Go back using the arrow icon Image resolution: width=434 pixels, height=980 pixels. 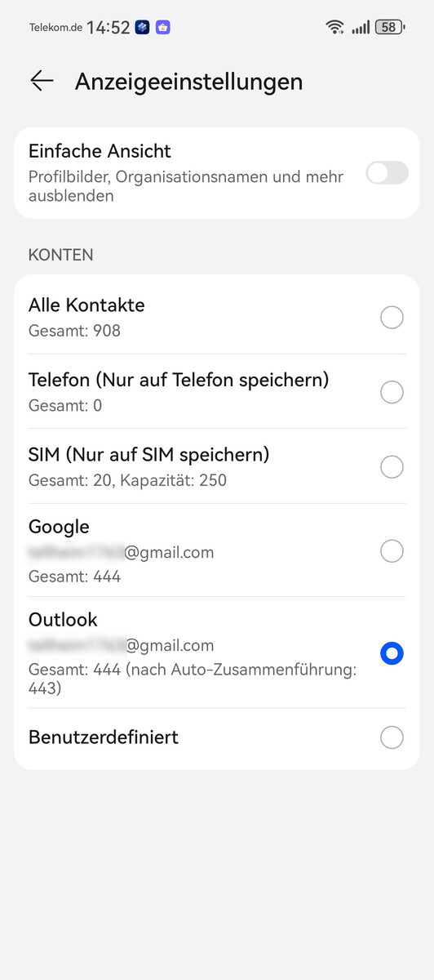pos(42,81)
